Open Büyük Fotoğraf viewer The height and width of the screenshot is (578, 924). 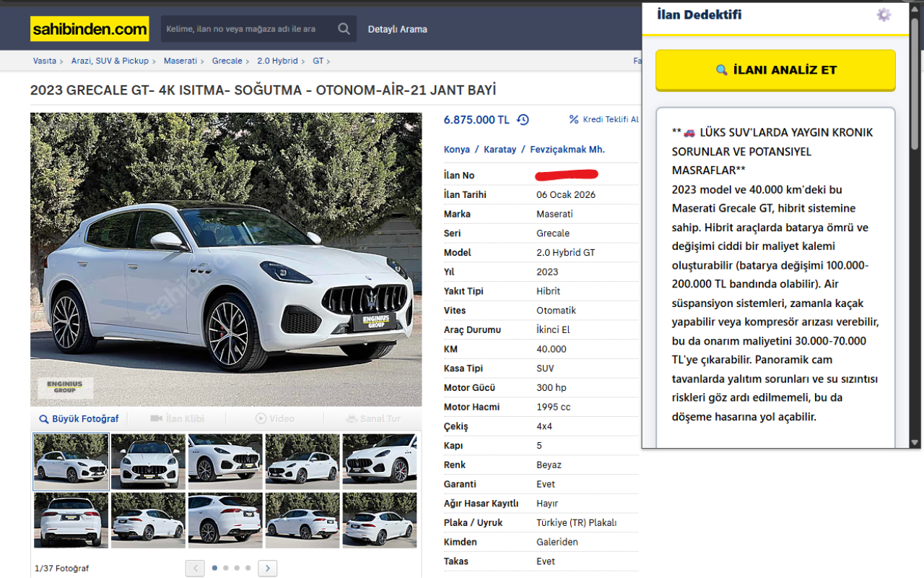pyautogui.click(x=79, y=418)
